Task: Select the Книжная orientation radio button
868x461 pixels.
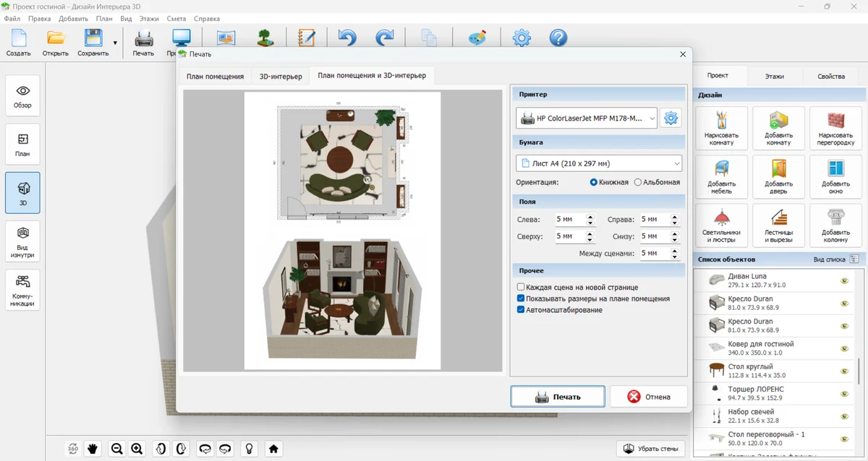Action: coord(594,182)
